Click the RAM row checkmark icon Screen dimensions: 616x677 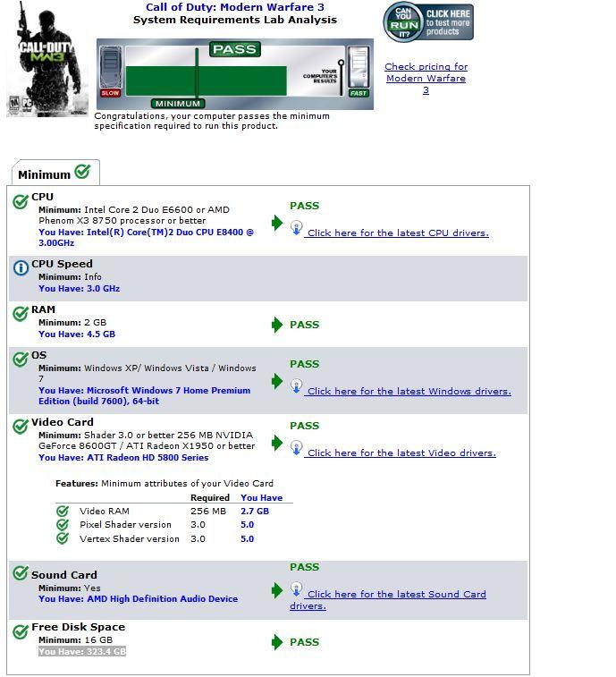click(x=21, y=314)
